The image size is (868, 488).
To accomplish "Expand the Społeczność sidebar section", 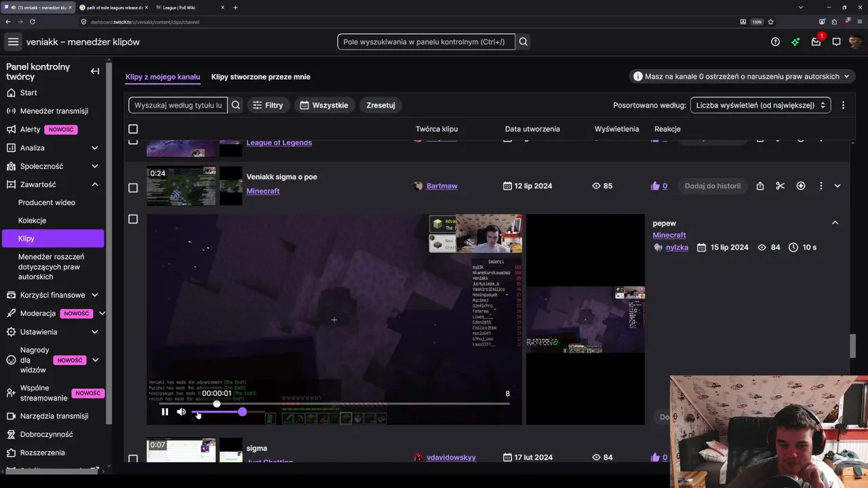I will pyautogui.click(x=95, y=166).
